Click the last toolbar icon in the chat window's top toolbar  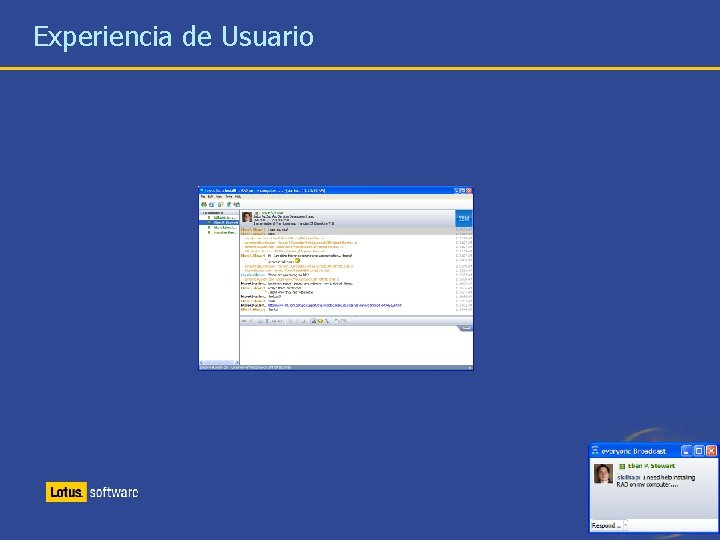coord(237,204)
